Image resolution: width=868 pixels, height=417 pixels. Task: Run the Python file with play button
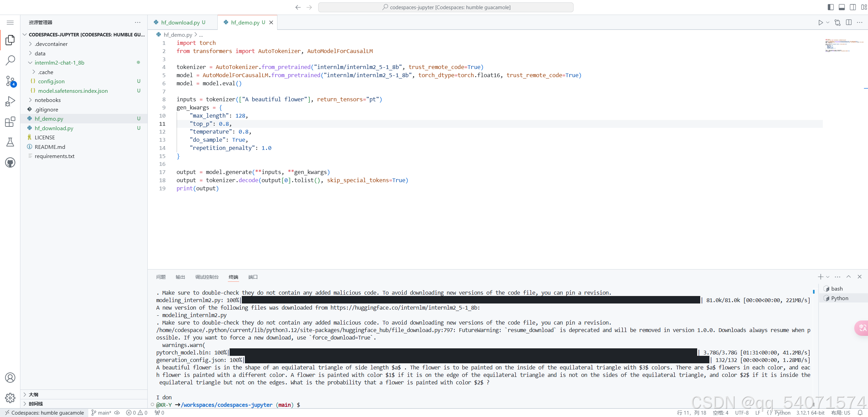820,22
